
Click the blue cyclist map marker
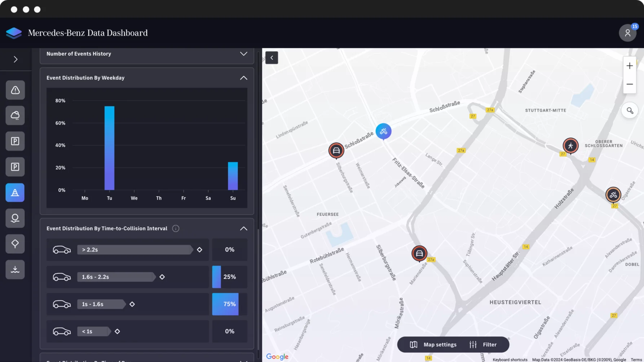tap(383, 131)
